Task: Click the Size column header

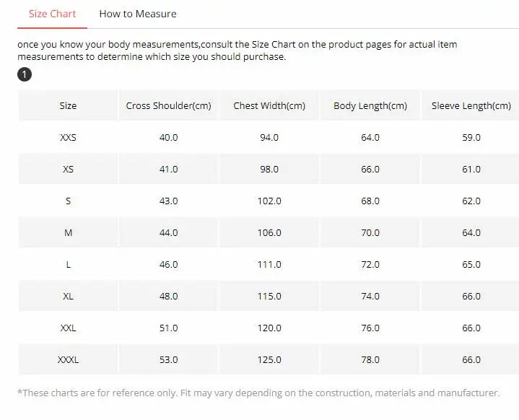Action: click(x=68, y=106)
